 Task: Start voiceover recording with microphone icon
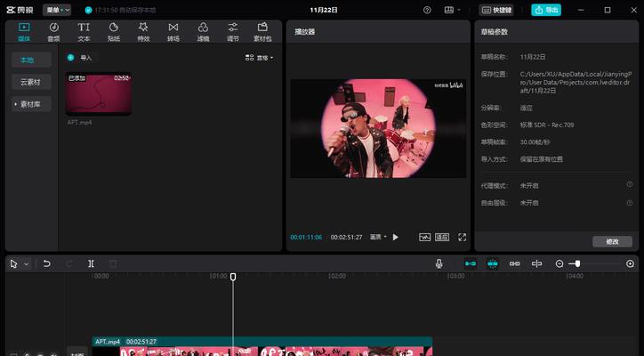pyautogui.click(x=439, y=264)
